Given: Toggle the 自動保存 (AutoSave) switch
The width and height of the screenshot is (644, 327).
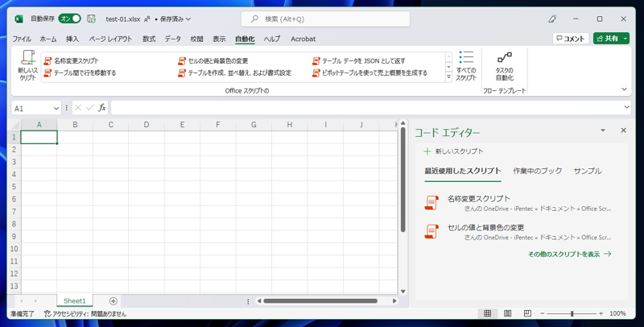Looking at the screenshot, I should coord(69,19).
